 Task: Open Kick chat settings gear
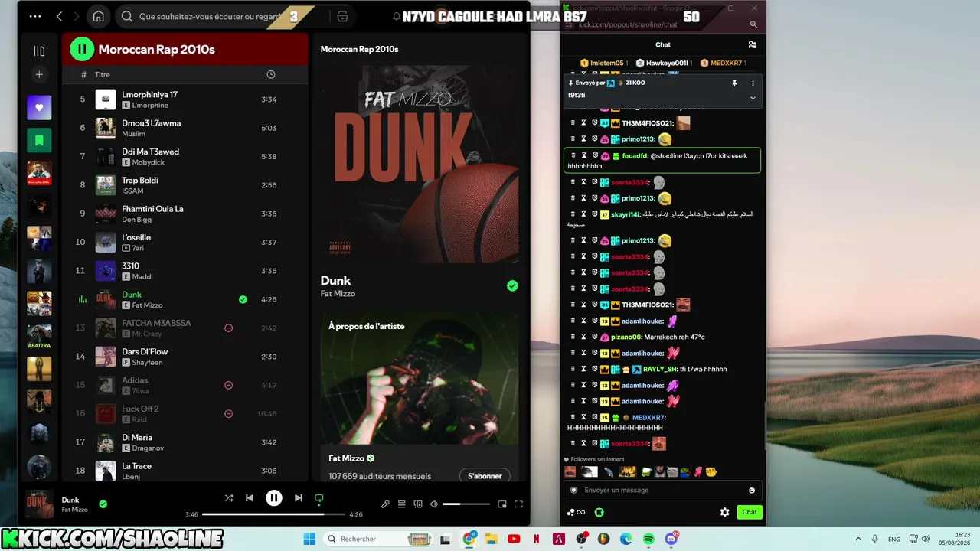point(724,512)
